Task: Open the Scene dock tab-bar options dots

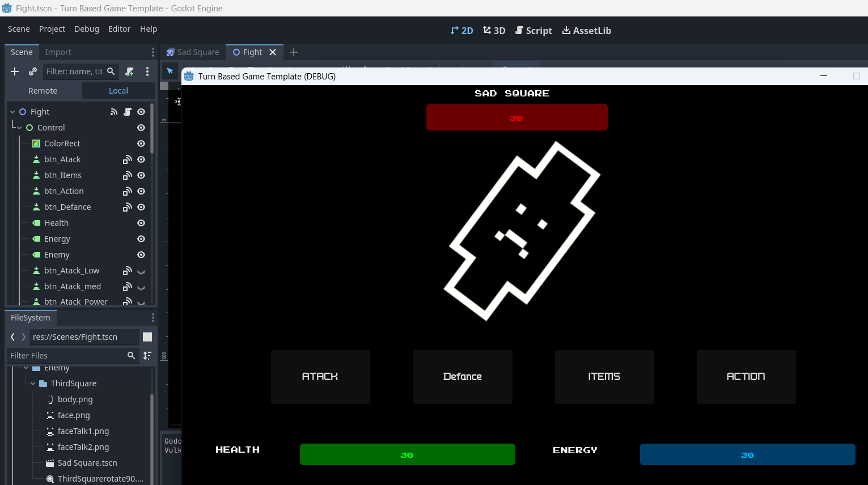Action: [153, 52]
